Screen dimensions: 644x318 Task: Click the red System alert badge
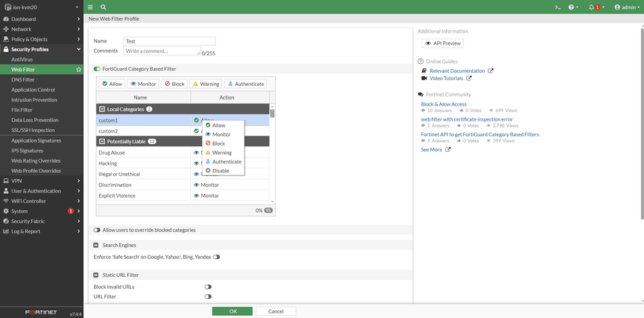point(70,211)
